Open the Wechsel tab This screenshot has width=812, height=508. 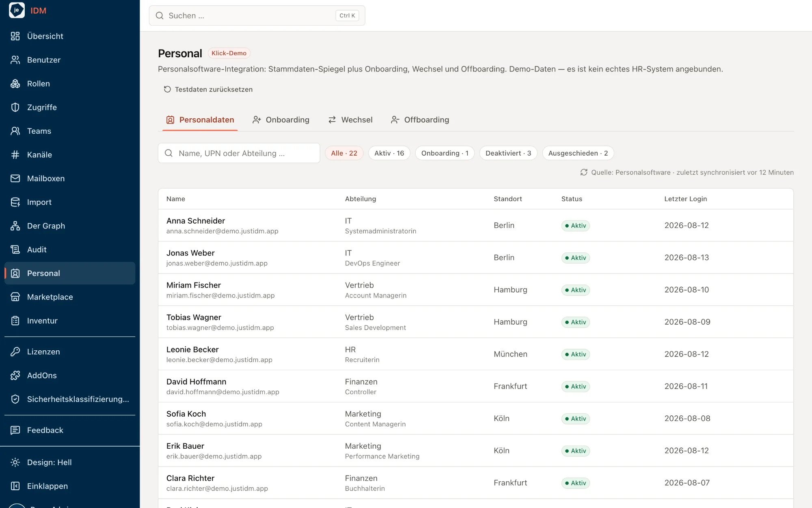[x=350, y=120]
